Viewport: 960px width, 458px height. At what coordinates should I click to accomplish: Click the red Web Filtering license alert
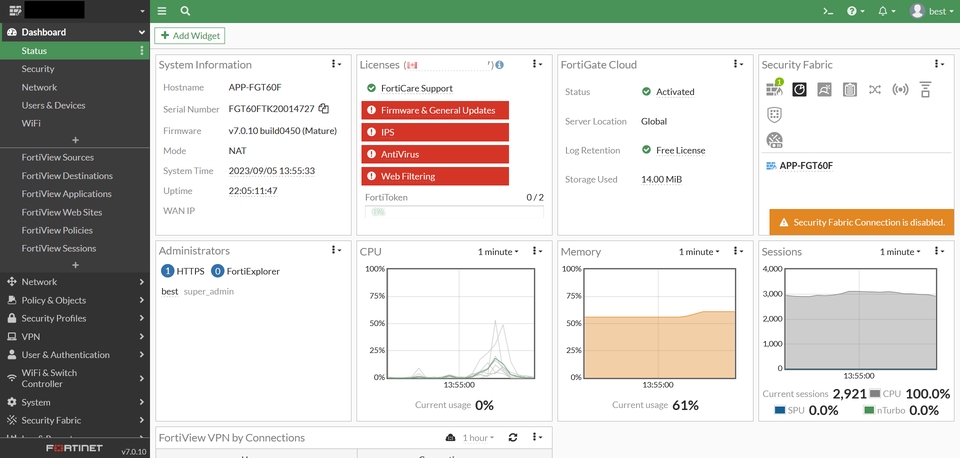[x=435, y=176]
